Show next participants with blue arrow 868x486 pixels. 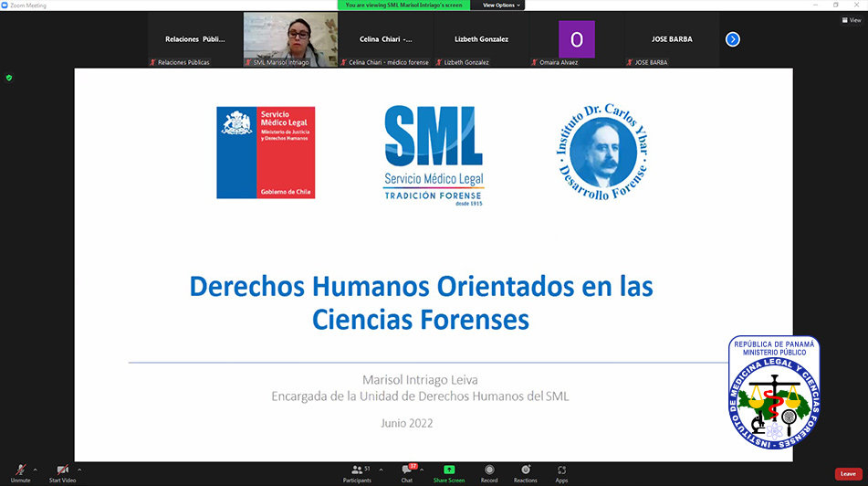click(x=732, y=39)
